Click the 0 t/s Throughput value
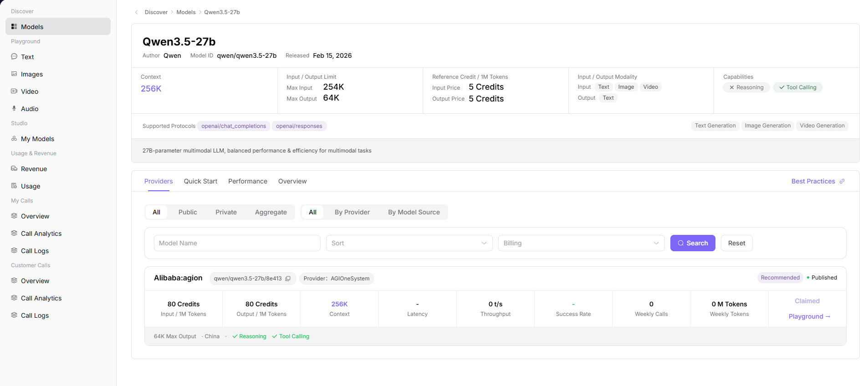 click(x=495, y=304)
